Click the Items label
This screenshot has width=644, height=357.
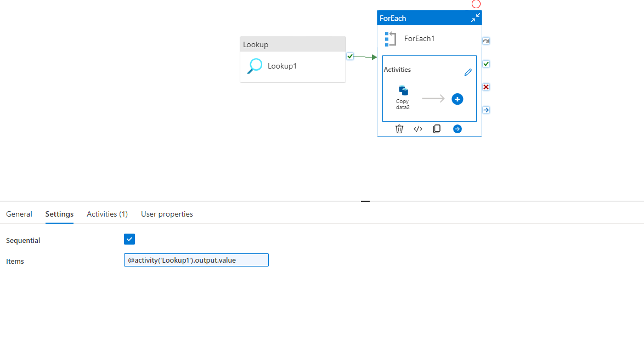(x=15, y=261)
